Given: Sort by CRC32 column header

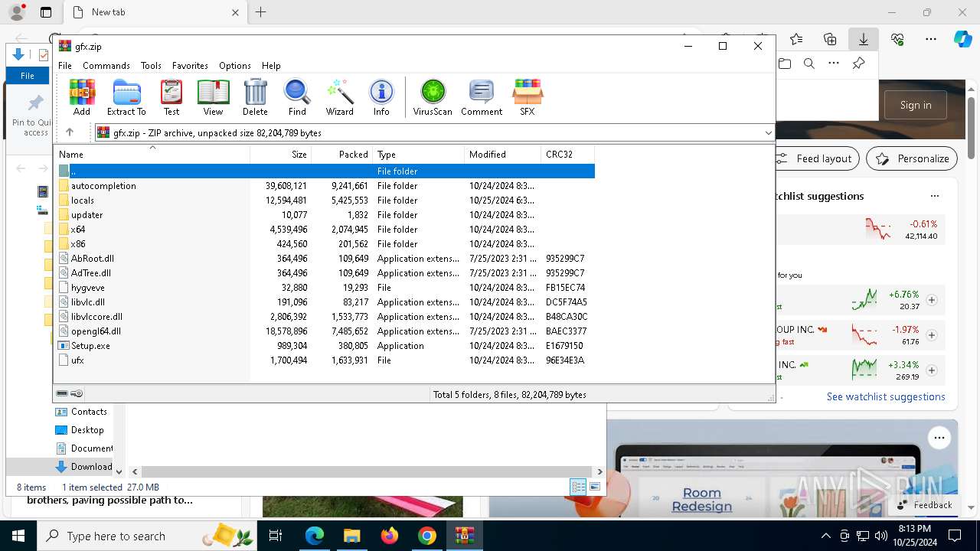Looking at the screenshot, I should [x=567, y=155].
